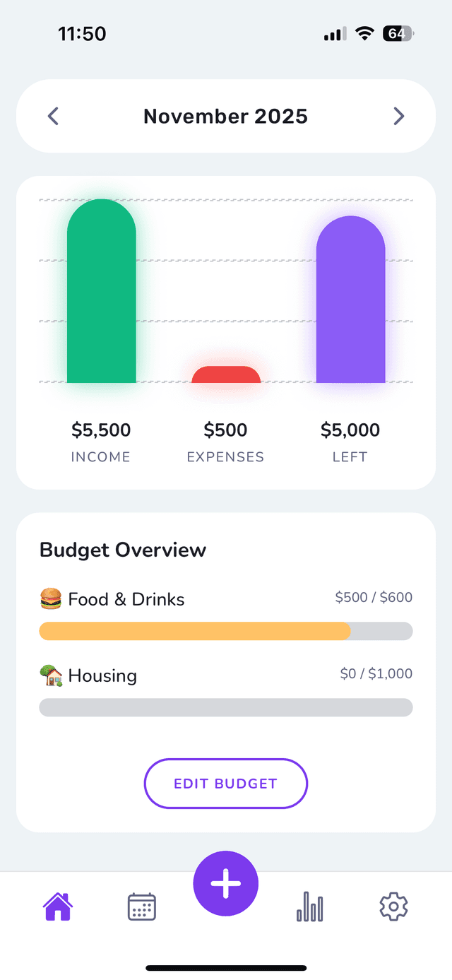452x980 pixels.
Task: Go to next month with right chevron
Action: coord(398,116)
